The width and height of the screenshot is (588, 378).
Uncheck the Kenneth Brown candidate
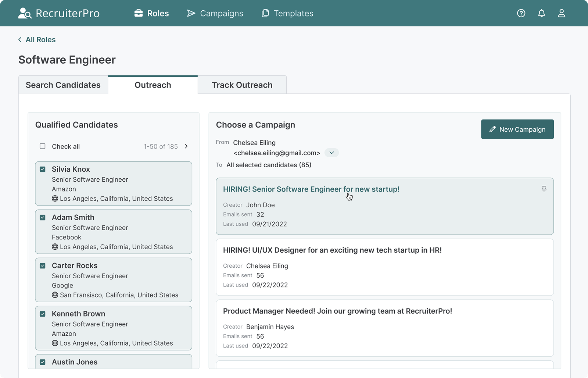(43, 314)
